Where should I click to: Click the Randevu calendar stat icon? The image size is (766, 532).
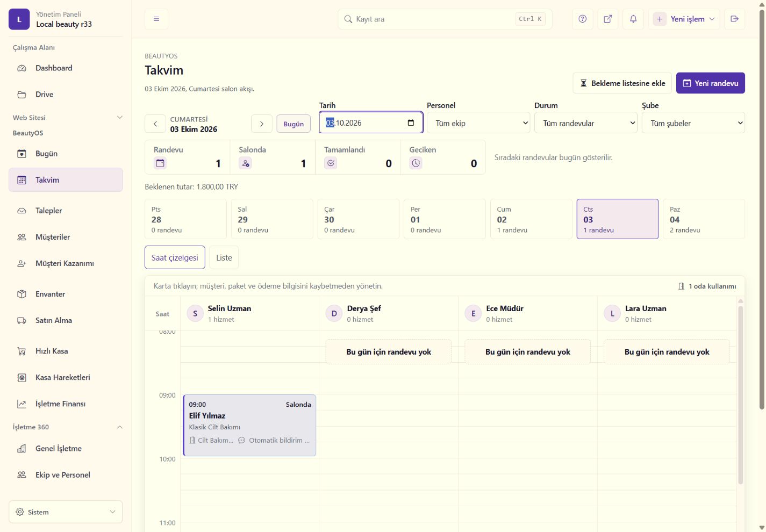click(160, 163)
